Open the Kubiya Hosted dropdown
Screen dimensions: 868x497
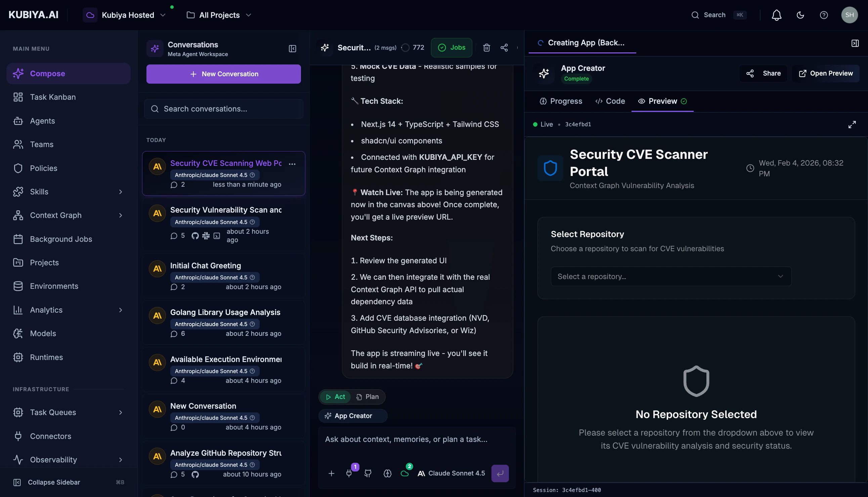pyautogui.click(x=125, y=15)
